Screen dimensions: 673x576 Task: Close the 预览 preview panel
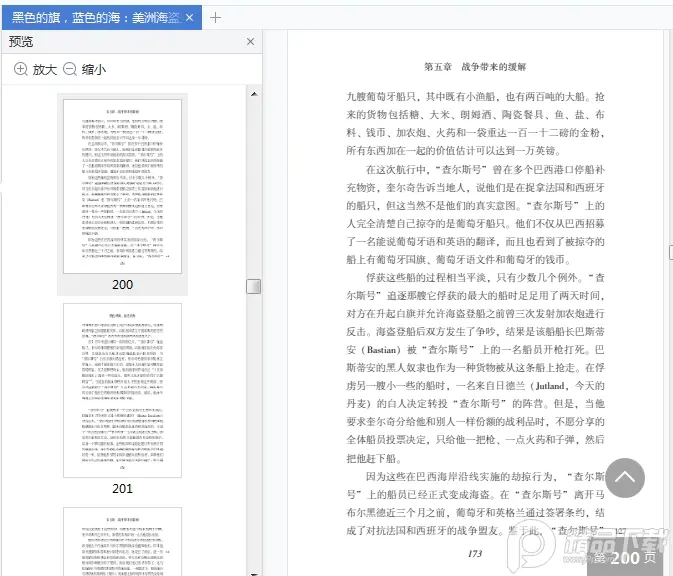(x=251, y=42)
